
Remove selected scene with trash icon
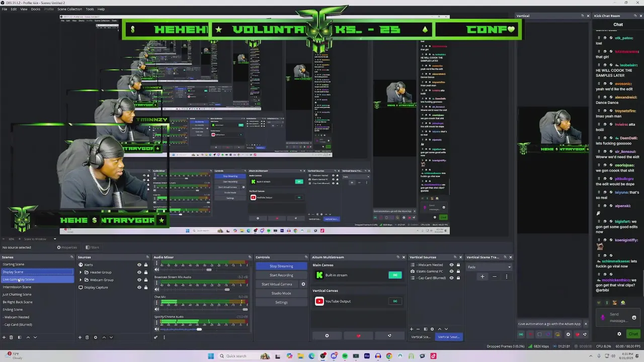(12, 337)
